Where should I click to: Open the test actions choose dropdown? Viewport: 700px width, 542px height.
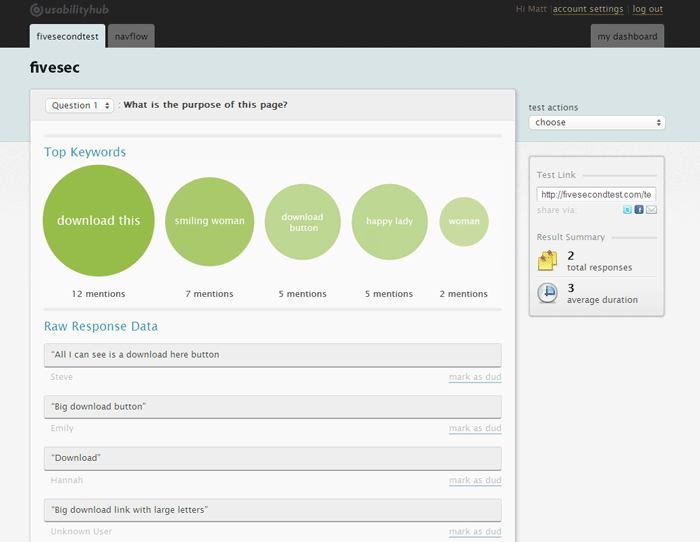(597, 122)
